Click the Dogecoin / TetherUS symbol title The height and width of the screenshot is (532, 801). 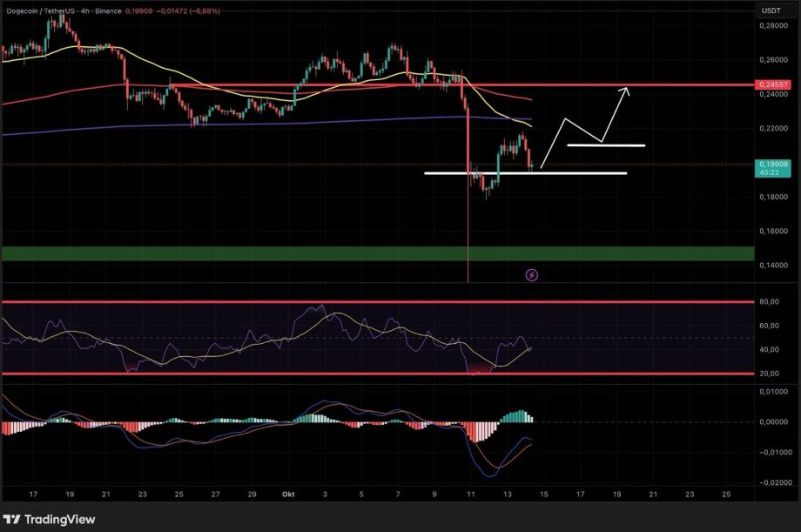coord(54,10)
